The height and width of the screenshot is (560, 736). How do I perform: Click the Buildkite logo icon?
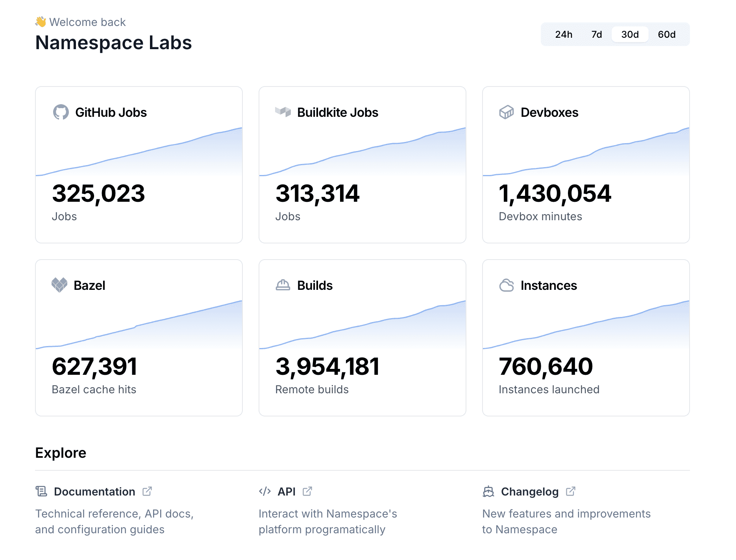click(283, 112)
